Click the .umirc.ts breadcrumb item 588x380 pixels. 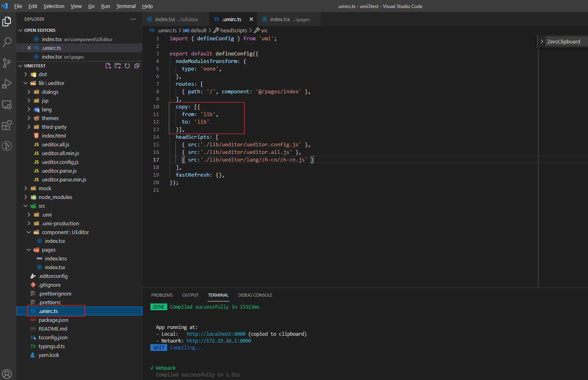click(163, 30)
